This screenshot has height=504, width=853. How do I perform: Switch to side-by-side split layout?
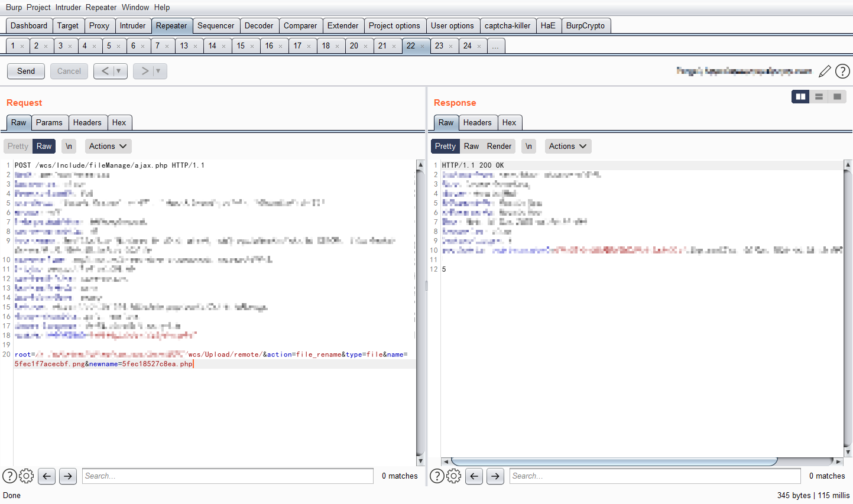click(801, 96)
